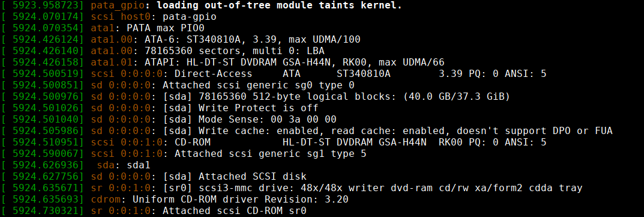Screen dimensions: 644x217
Task: Click 'Attached SCSI disk' message
Action: (x=253, y=177)
